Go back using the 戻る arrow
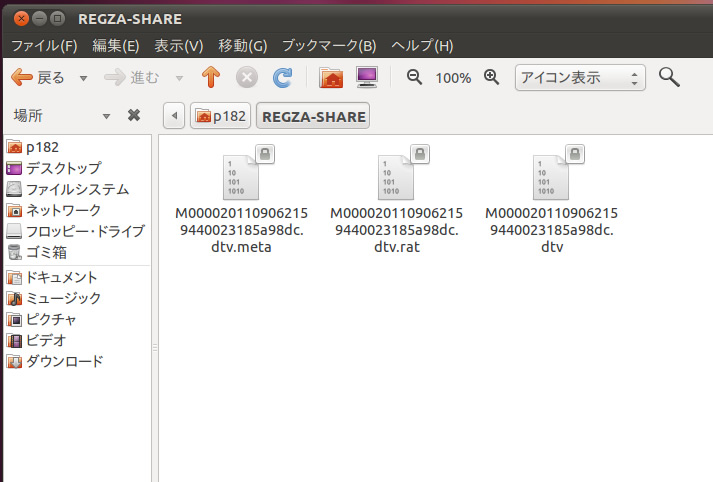Image resolution: width=713 pixels, height=482 pixels. [x=38, y=78]
